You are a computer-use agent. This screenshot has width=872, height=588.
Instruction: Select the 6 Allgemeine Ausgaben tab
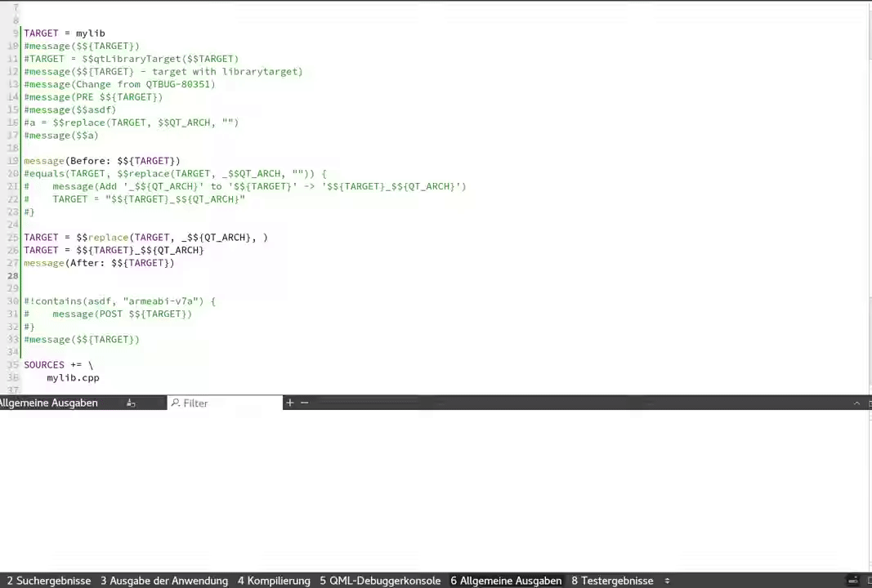tap(506, 581)
